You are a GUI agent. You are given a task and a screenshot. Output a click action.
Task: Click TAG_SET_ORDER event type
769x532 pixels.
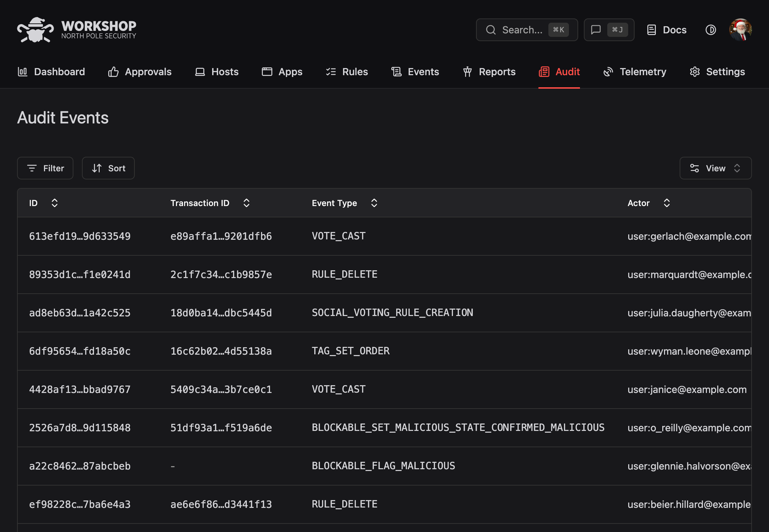click(x=350, y=351)
